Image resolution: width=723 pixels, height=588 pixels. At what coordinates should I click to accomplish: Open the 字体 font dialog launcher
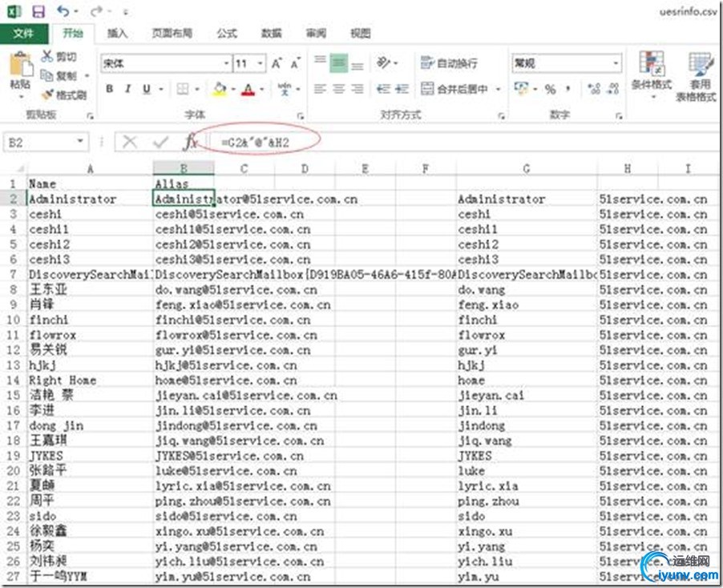coord(300,116)
